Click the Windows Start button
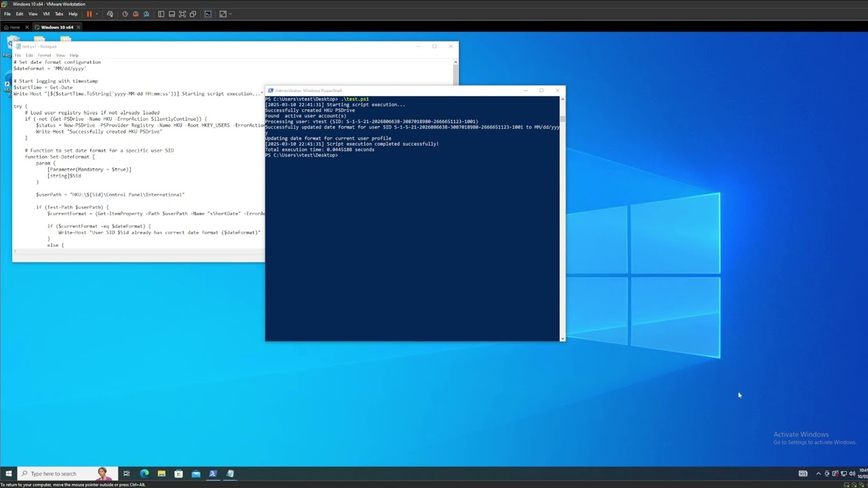 coord(8,474)
